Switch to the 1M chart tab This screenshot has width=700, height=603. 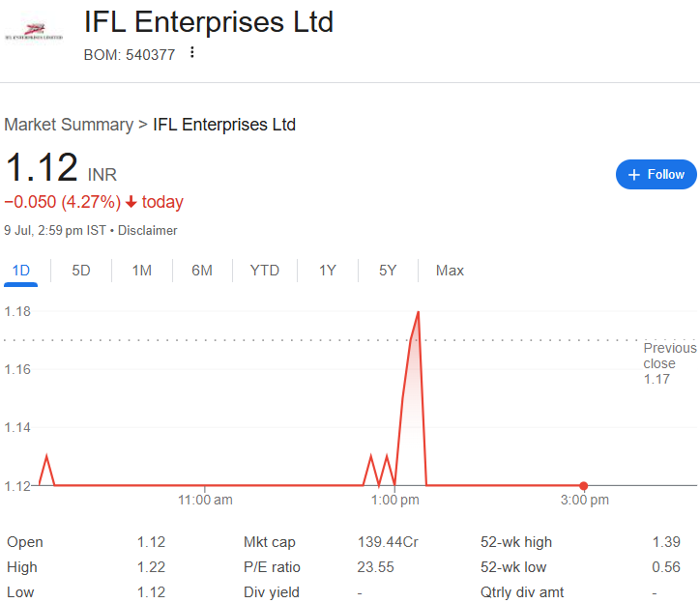coord(142,271)
